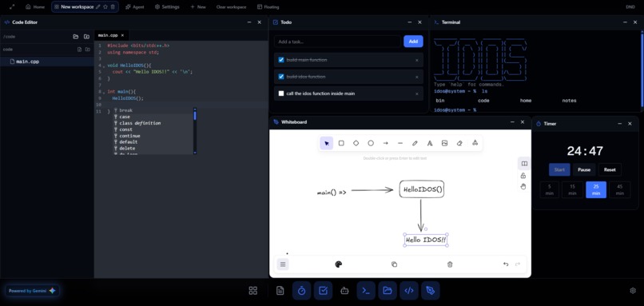Viewport: 644px width, 306px height.
Task: Select the 25 min timer preset
Action: coord(596,190)
